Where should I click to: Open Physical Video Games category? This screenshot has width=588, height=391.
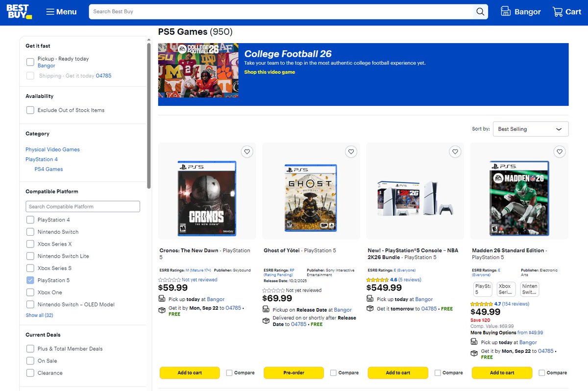52,149
